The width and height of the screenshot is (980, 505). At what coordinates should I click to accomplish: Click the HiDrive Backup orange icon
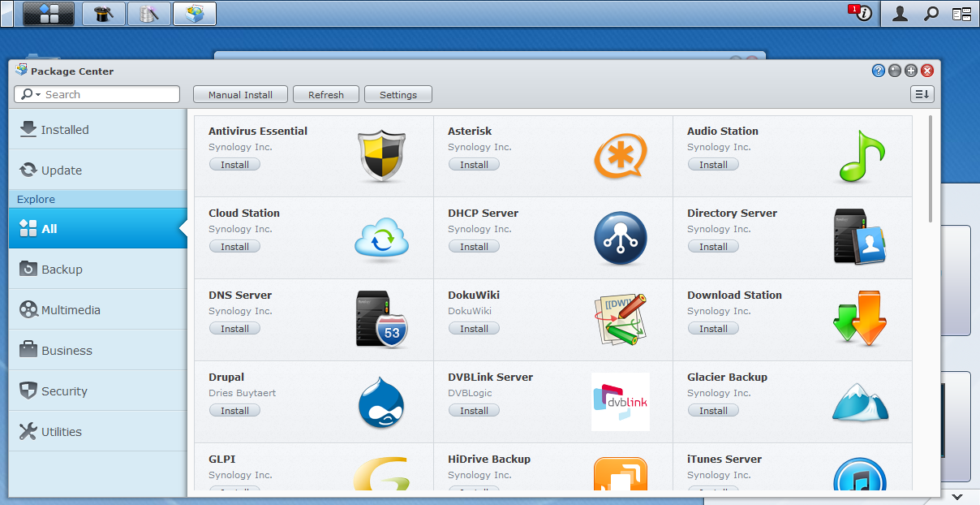tap(621, 474)
